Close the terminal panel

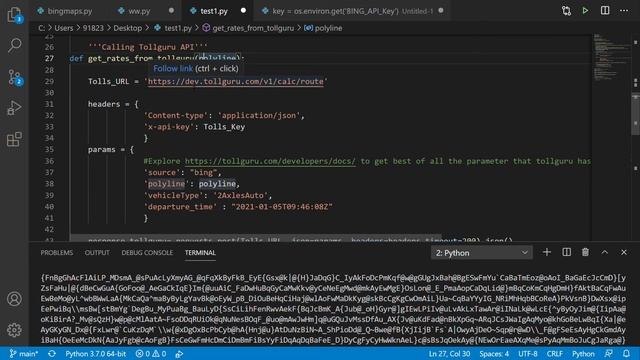[624, 252]
